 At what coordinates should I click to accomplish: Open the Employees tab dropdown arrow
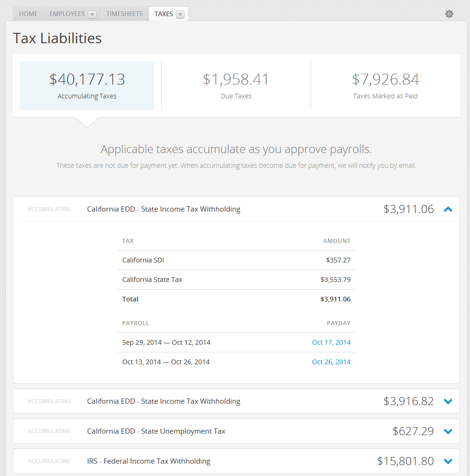[92, 14]
